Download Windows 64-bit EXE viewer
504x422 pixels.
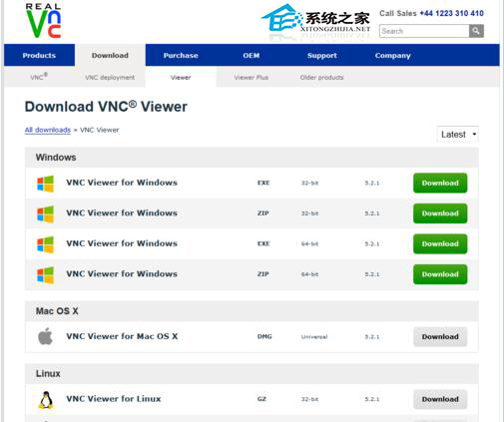coord(440,243)
